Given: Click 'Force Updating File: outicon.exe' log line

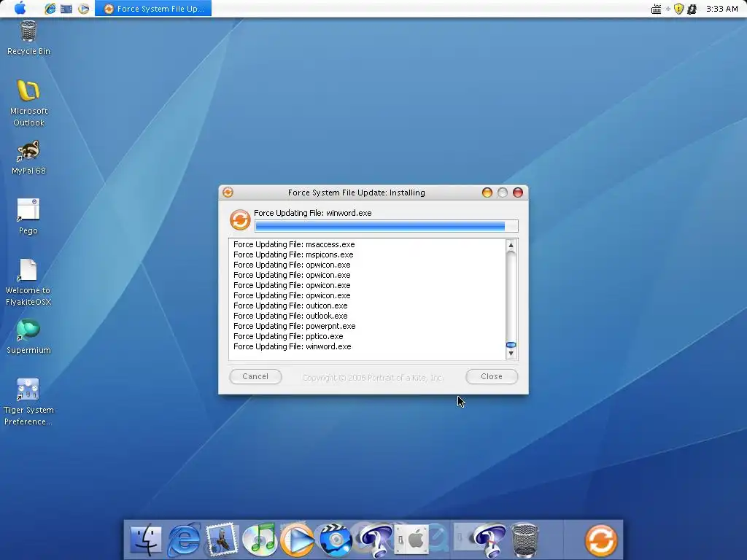Looking at the screenshot, I should tap(290, 306).
